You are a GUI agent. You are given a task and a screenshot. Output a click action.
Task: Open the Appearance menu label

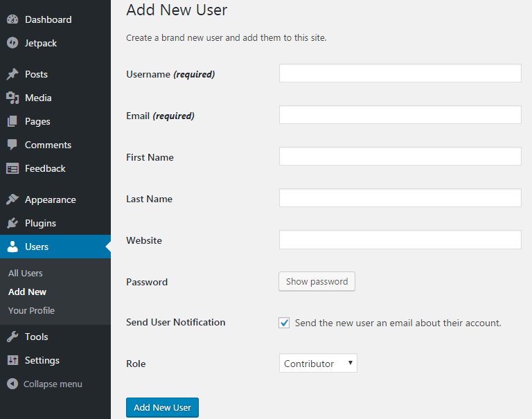pyautogui.click(x=50, y=200)
